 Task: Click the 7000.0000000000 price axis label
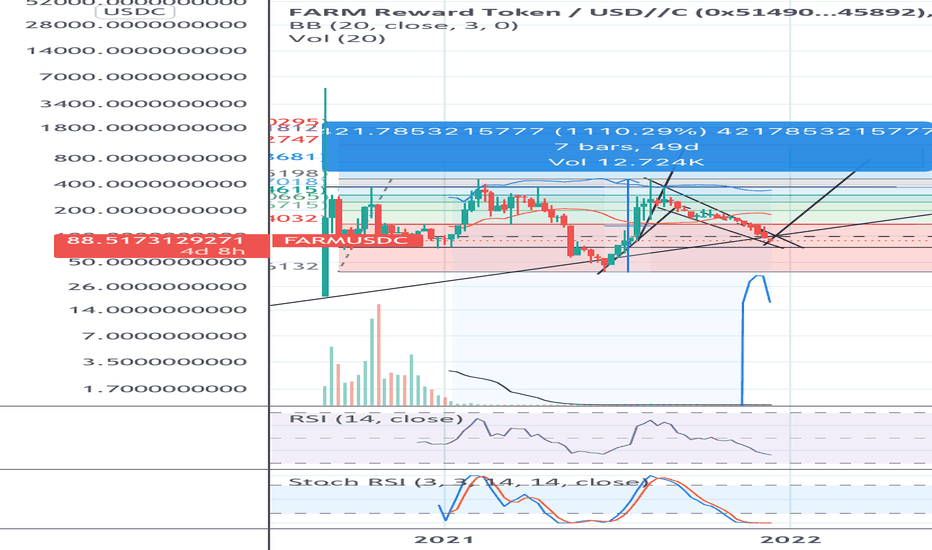(x=143, y=77)
